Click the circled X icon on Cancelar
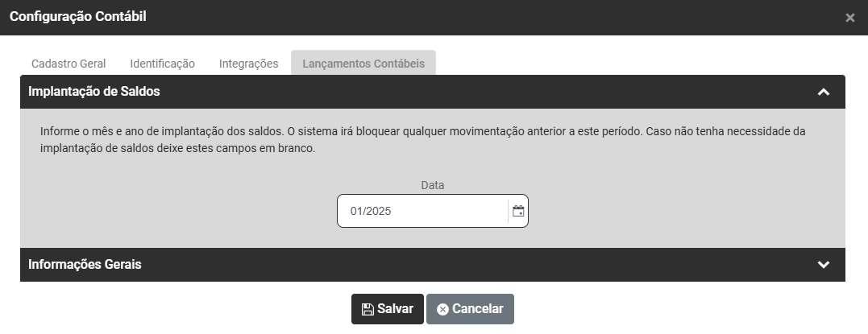The height and width of the screenshot is (334, 868). coord(442,309)
